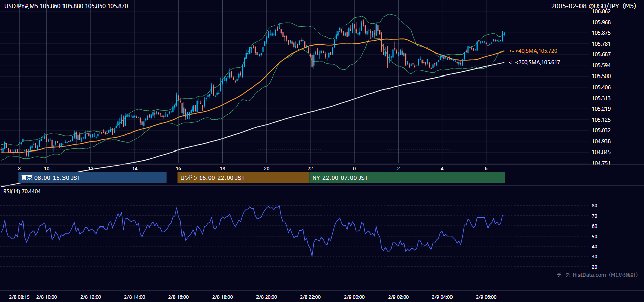Click the 2/8 12:00 date label

pos(91,297)
